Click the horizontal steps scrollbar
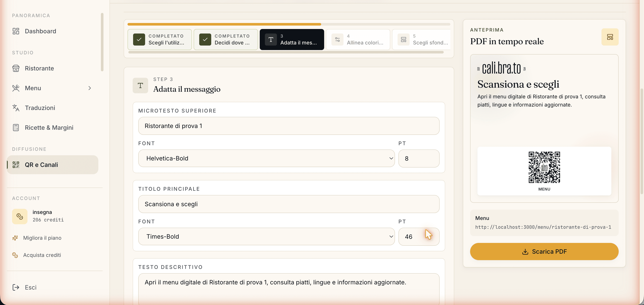 point(286,52)
